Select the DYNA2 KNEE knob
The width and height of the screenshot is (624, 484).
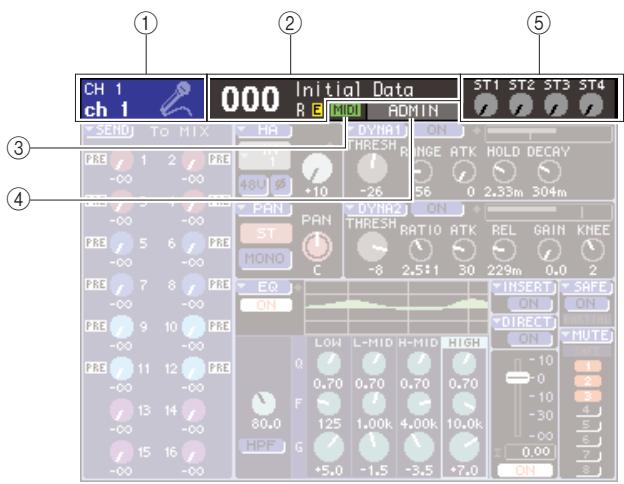pyautogui.click(x=593, y=250)
